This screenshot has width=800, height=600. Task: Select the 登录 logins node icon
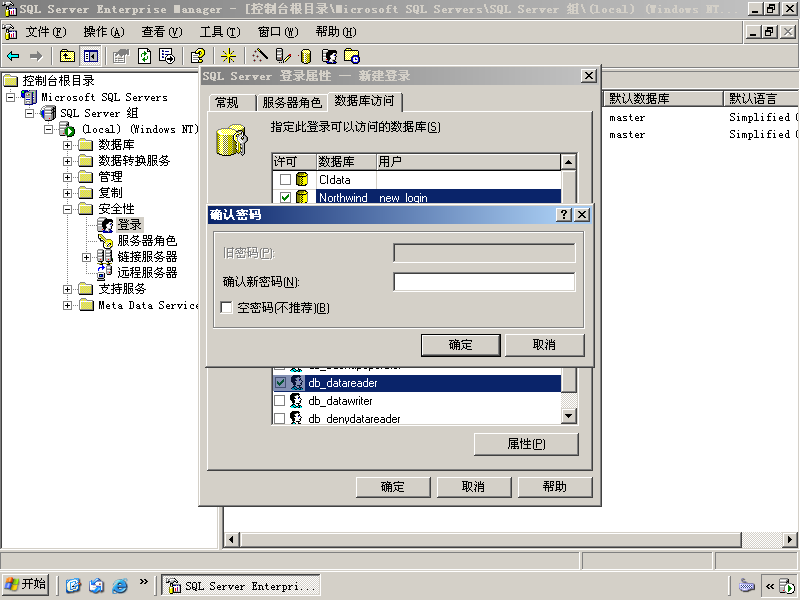[x=106, y=224]
